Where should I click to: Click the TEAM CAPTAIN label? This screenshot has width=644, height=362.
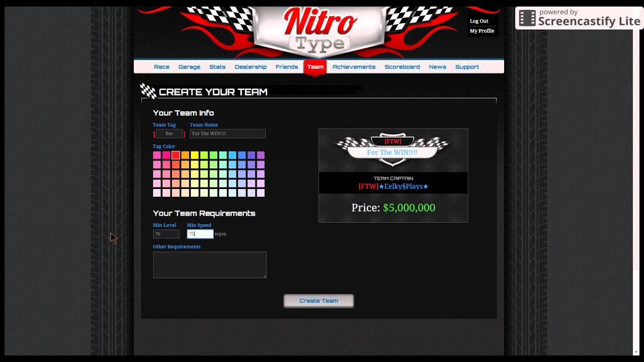click(x=393, y=178)
